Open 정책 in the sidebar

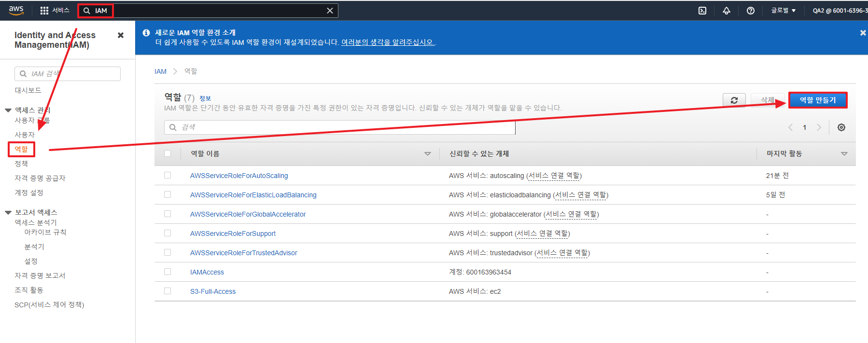pyautogui.click(x=21, y=164)
